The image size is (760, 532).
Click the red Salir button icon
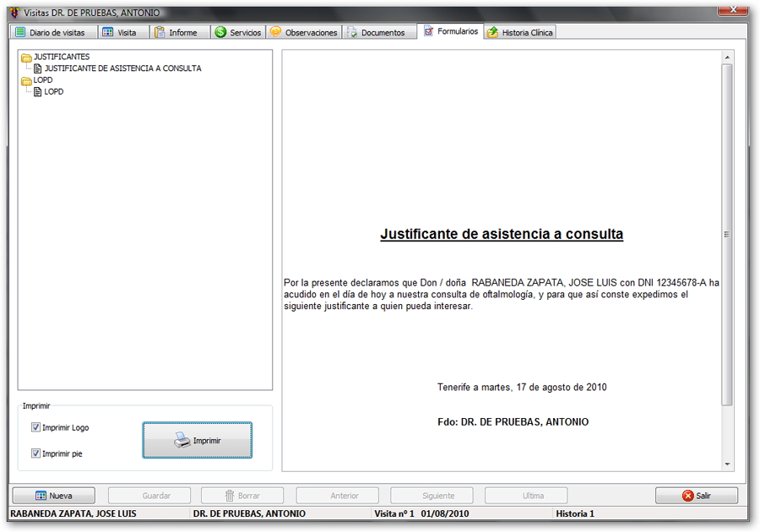pos(687,496)
